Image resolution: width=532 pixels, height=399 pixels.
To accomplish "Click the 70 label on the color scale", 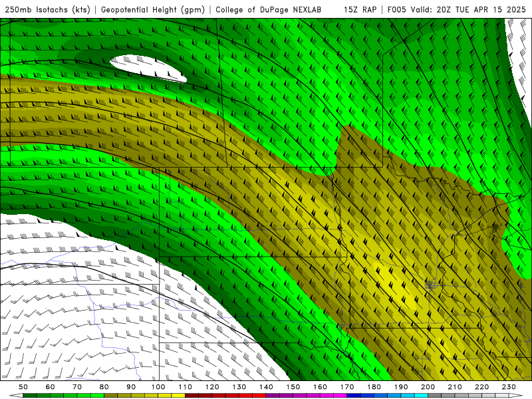I will coord(77,387).
